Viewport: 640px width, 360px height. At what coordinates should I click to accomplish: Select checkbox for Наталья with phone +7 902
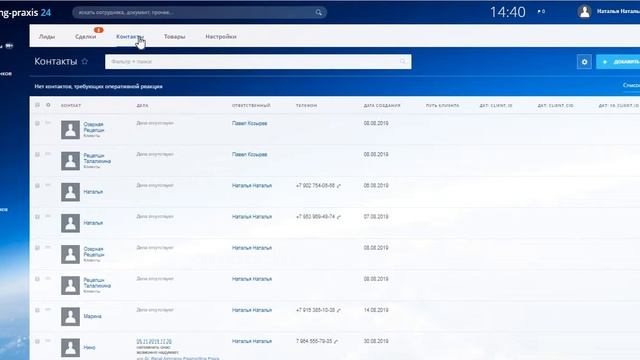click(38, 186)
